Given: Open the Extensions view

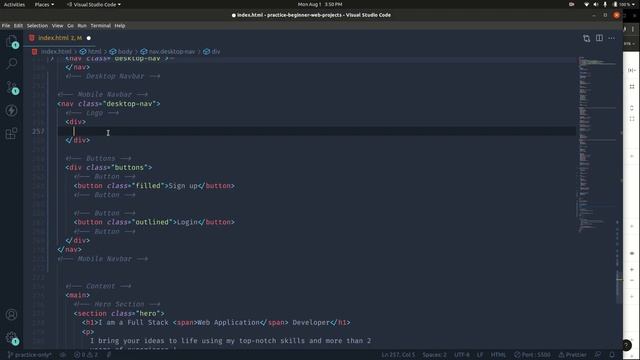Looking at the screenshot, I should 11,133.
